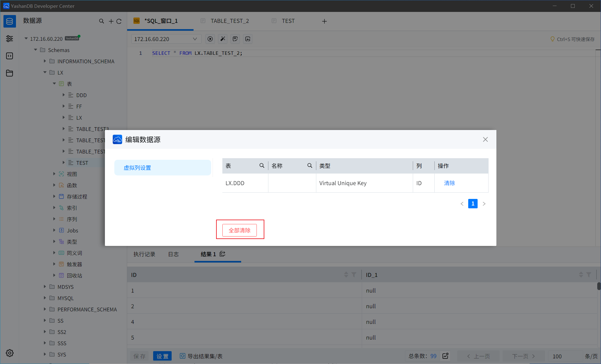Click the 全部清除 button
Image resolution: width=601 pixels, height=364 pixels.
click(x=240, y=230)
